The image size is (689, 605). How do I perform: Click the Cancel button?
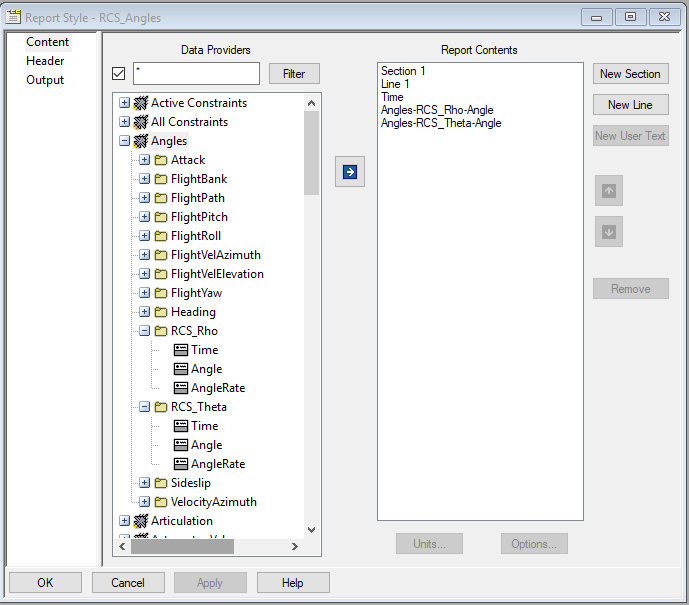(x=128, y=583)
